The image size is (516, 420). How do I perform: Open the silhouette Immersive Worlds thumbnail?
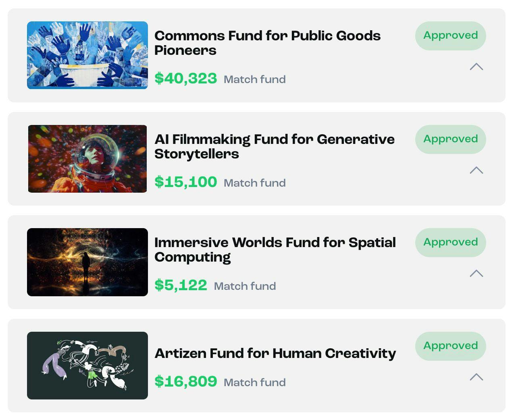(x=87, y=262)
